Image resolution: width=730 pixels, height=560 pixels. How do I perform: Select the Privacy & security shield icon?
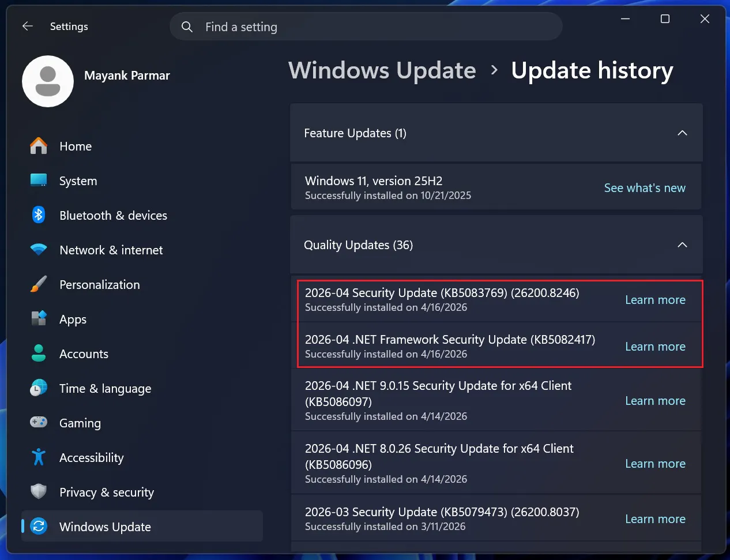[39, 492]
